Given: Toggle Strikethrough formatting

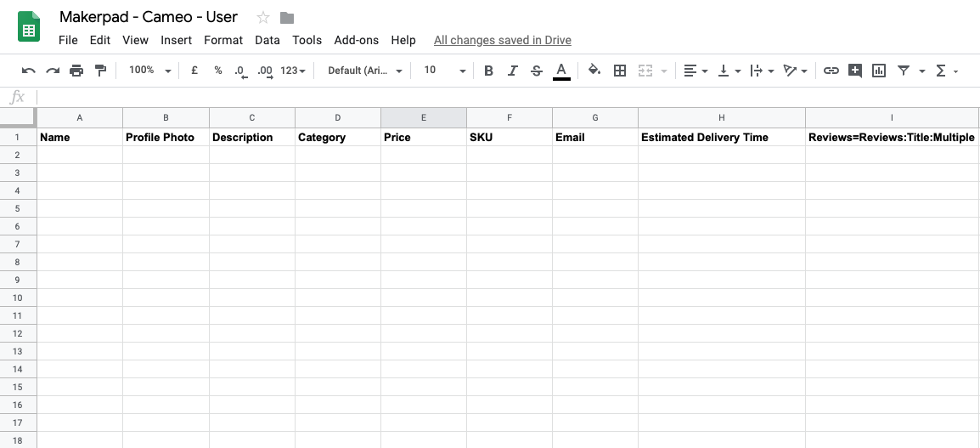Looking at the screenshot, I should tap(536, 71).
